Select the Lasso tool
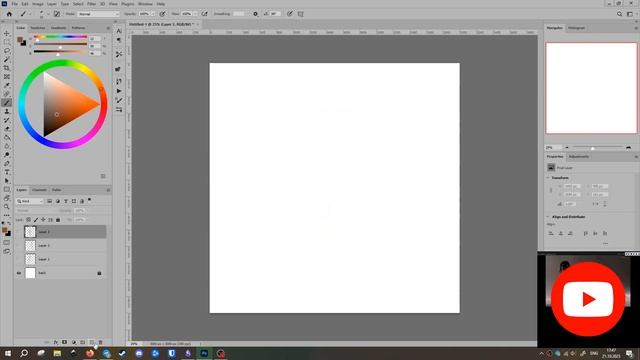The image size is (640, 360). 7,51
